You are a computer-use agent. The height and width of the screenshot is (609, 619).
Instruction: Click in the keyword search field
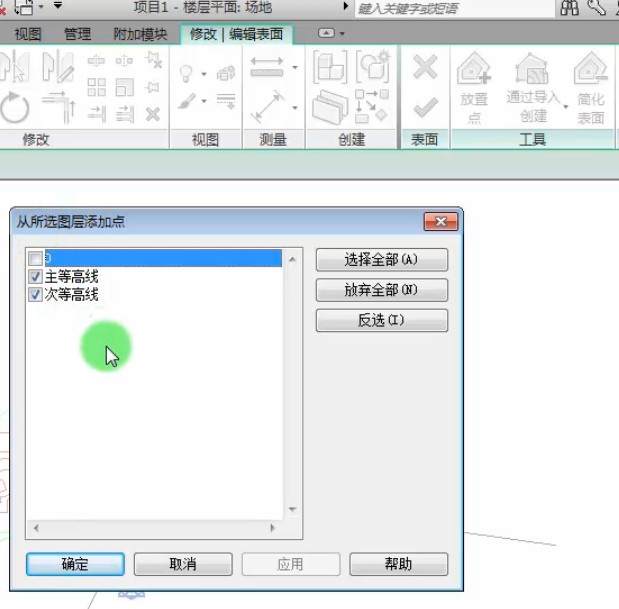[x=455, y=9]
